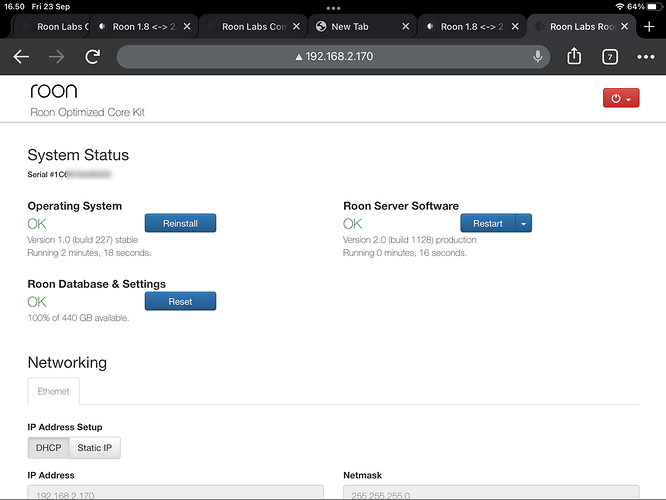Tap the microphone icon in address bar
The width and height of the screenshot is (666, 500).
pos(538,56)
